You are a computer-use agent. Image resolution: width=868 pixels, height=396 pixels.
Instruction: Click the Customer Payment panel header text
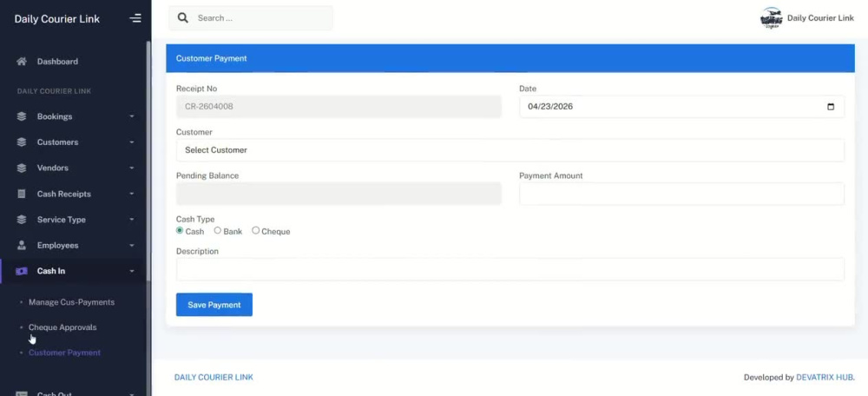[x=212, y=58]
